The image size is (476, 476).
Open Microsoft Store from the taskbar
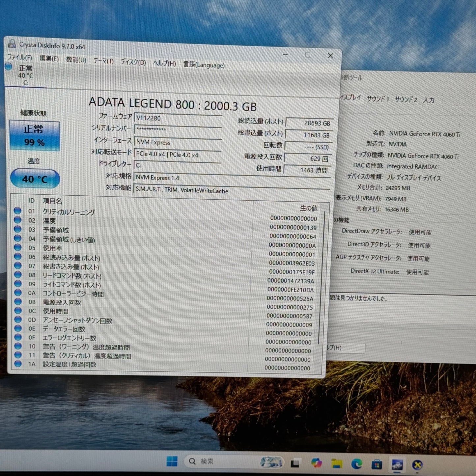point(377,464)
